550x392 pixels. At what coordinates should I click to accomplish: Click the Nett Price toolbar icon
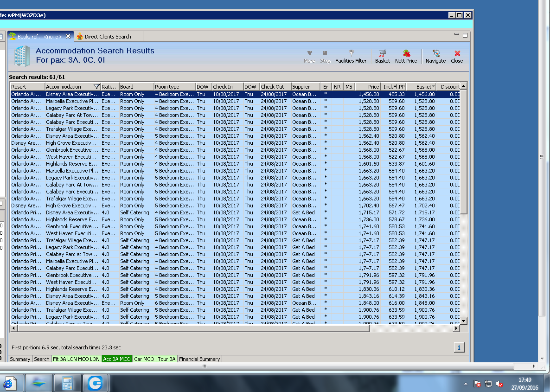point(406,56)
